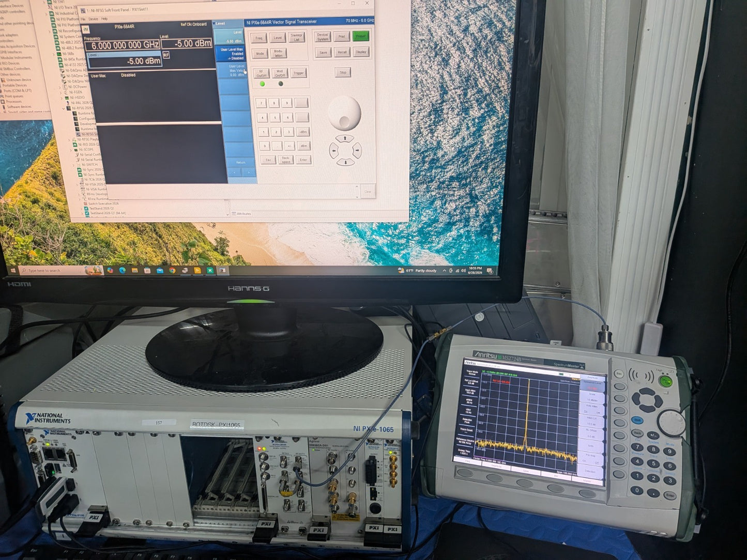Click the Enter key on keypad
Screen dimensions: 747x560
pos(304,160)
